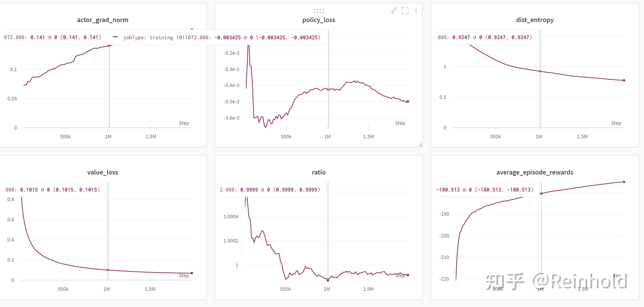Click the hovered marker on dist_entropy curve
The width and height of the screenshot is (644, 307).
540,71
